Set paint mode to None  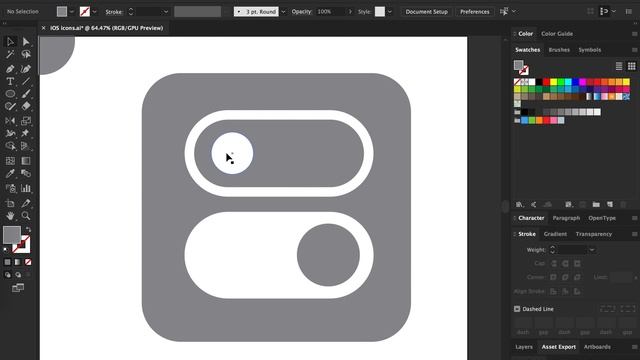coord(28,262)
